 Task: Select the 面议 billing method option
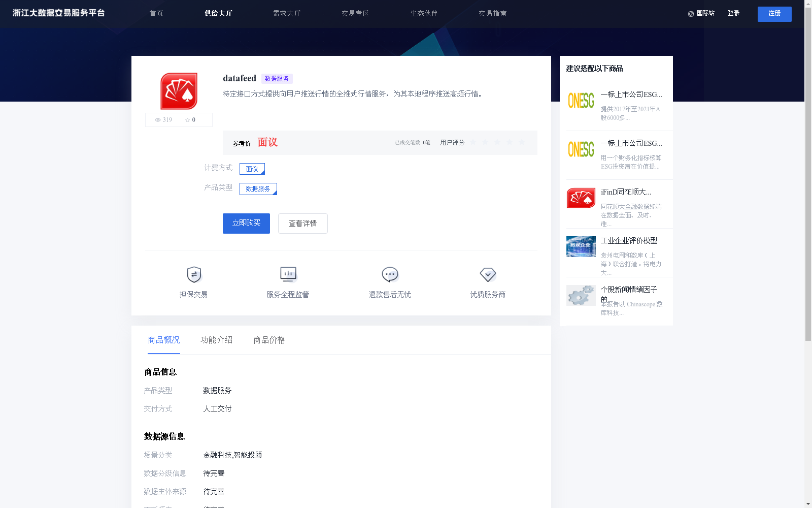tap(252, 169)
